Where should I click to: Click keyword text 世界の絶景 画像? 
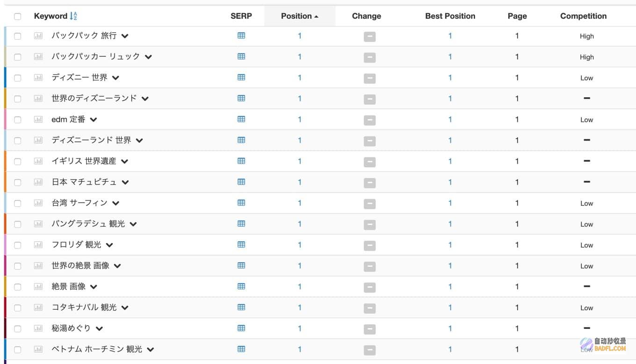(x=80, y=265)
